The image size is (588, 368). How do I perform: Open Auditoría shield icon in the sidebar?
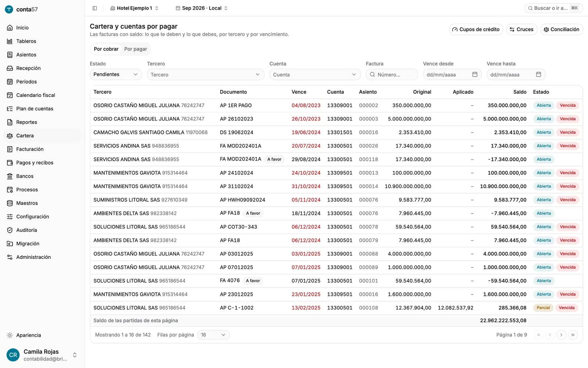click(10, 230)
